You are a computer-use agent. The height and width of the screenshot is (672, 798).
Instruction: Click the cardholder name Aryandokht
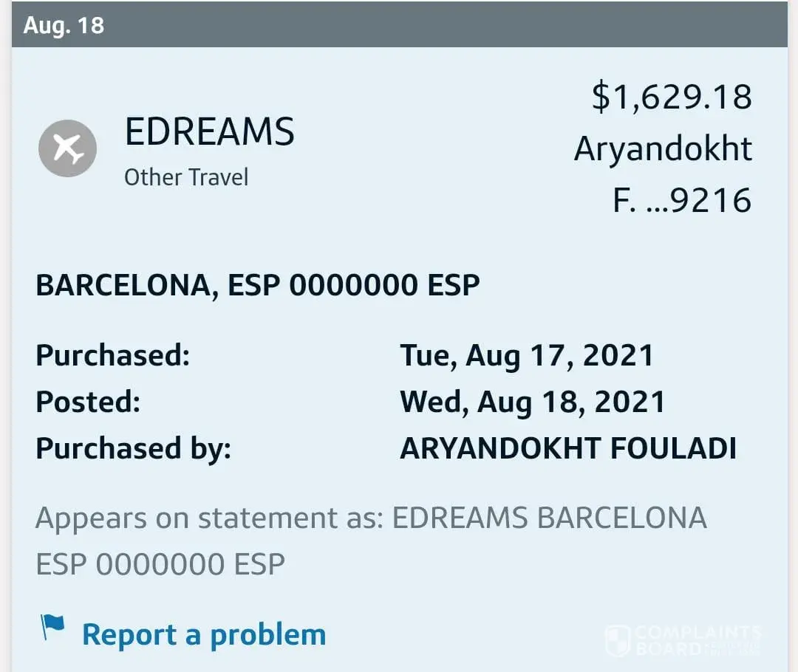(x=663, y=149)
